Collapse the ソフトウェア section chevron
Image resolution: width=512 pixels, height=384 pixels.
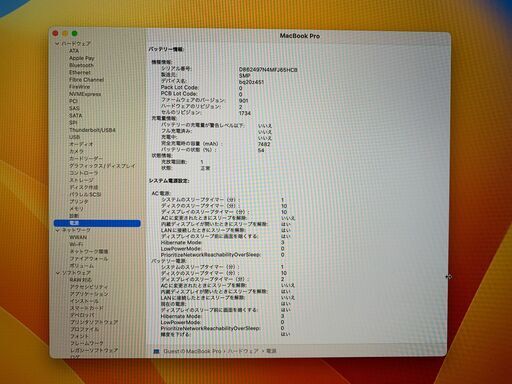pyautogui.click(x=58, y=273)
